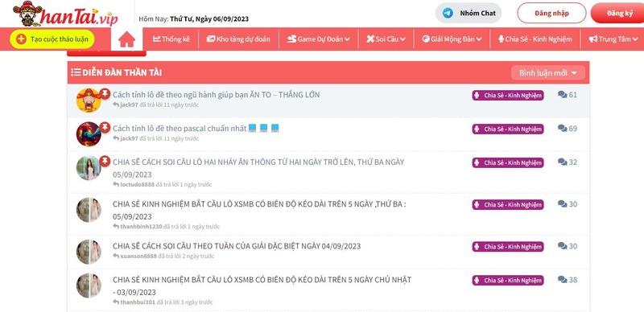This screenshot has height=312, width=644.
Task: Click comment icon showing 38 replies
Action: pos(562,279)
